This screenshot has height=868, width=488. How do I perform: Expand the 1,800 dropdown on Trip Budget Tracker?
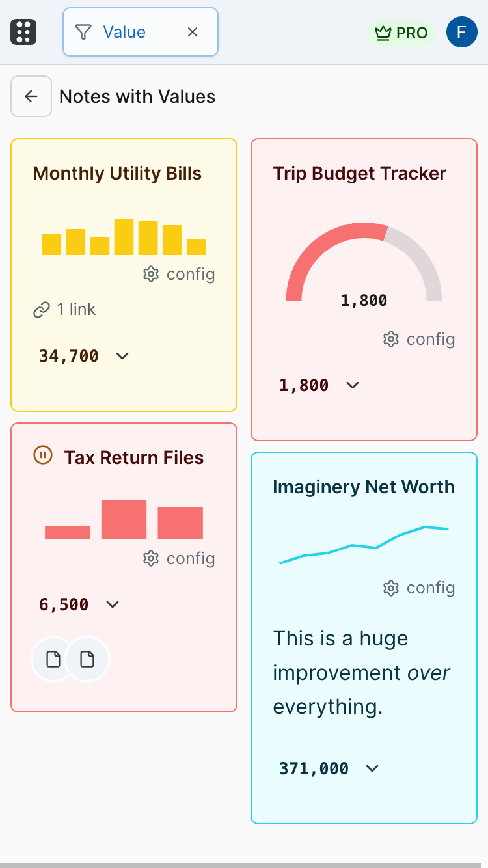[x=352, y=385]
